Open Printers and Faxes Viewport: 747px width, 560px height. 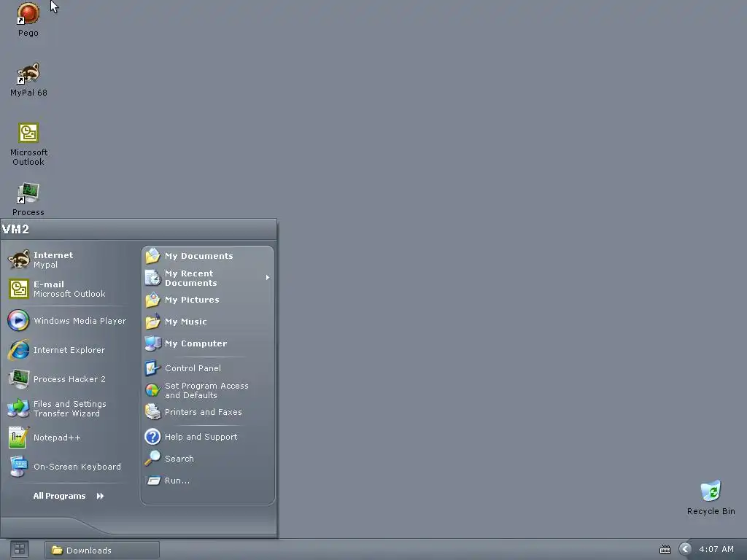tap(208, 413)
